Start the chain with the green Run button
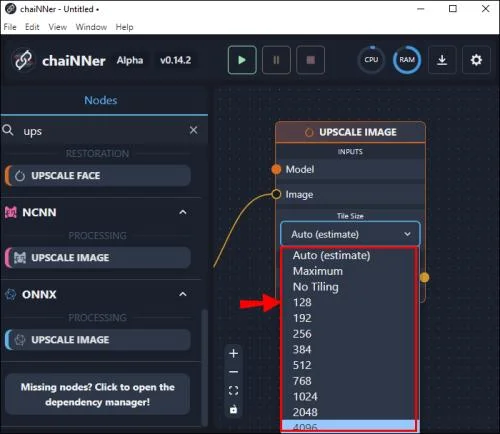The height and width of the screenshot is (434, 500). point(242,60)
